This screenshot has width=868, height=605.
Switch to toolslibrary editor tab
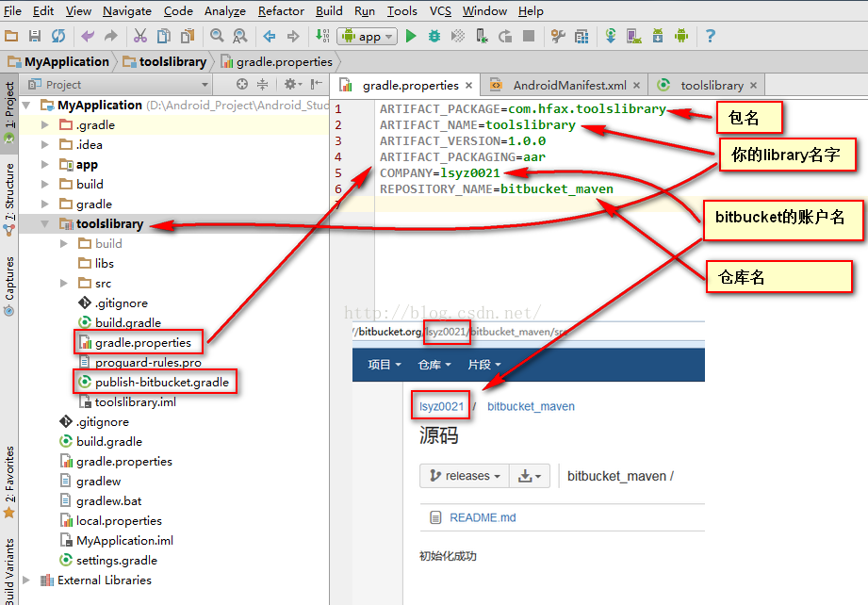705,85
